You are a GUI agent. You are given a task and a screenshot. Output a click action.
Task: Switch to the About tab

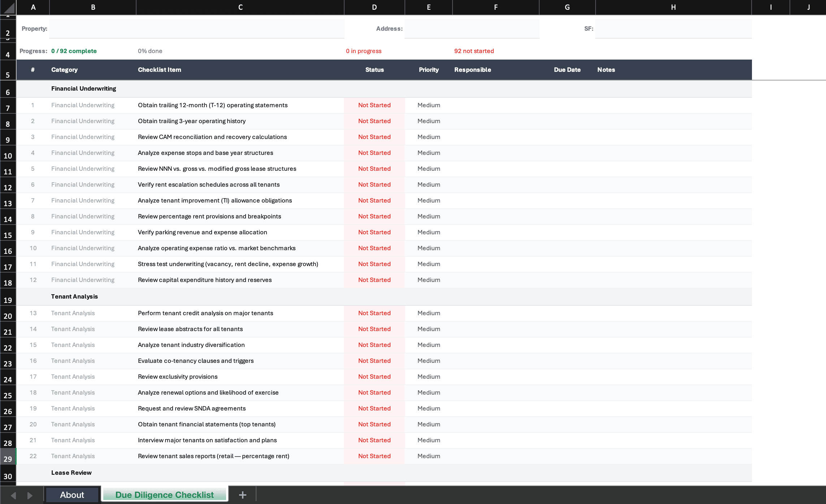click(x=72, y=495)
